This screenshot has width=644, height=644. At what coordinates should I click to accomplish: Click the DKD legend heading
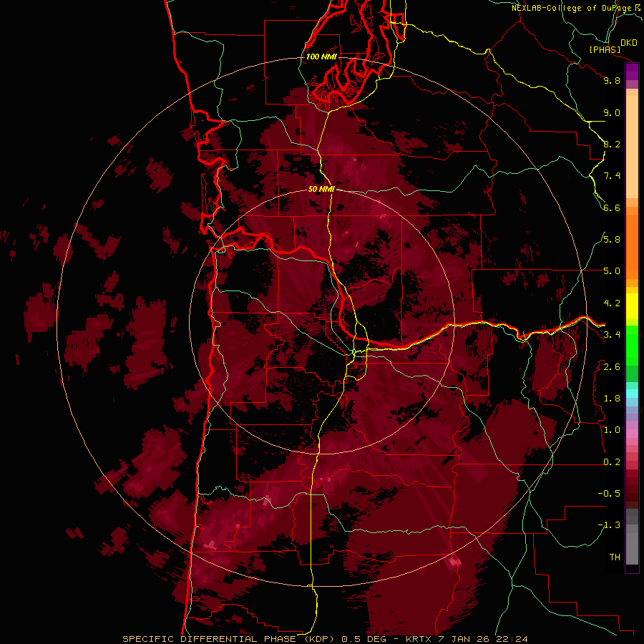coord(629,43)
